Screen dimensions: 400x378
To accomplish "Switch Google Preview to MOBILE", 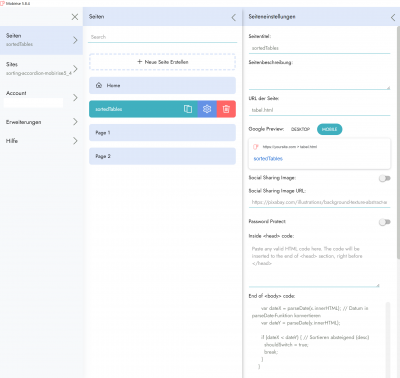I will point(329,129).
